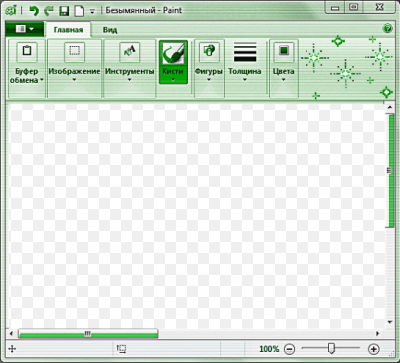The image size is (400, 363).
Task: Click the zoom slider handle
Action: pos(331,348)
